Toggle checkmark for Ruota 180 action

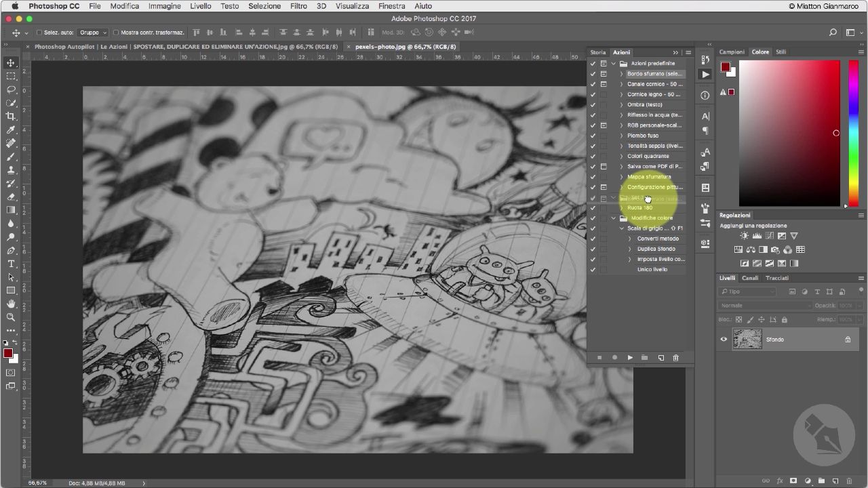click(593, 208)
